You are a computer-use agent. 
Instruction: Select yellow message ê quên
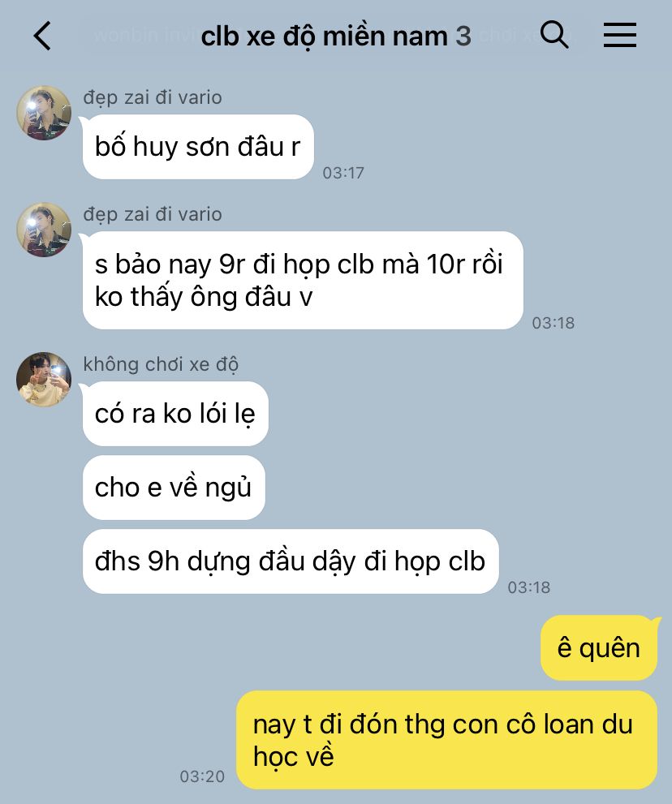click(x=599, y=648)
